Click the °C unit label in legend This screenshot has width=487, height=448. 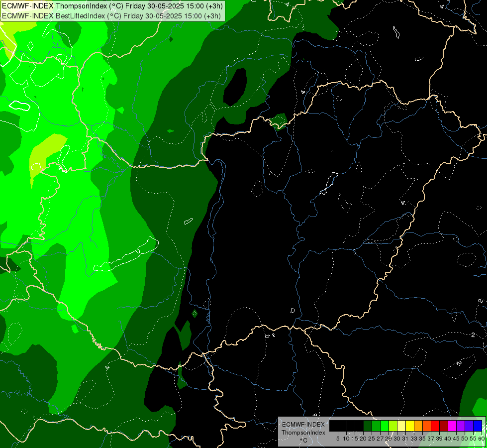pyautogui.click(x=303, y=440)
